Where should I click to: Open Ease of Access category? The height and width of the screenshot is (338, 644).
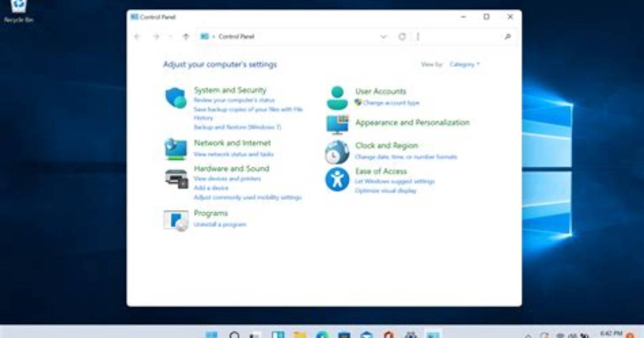point(381,171)
